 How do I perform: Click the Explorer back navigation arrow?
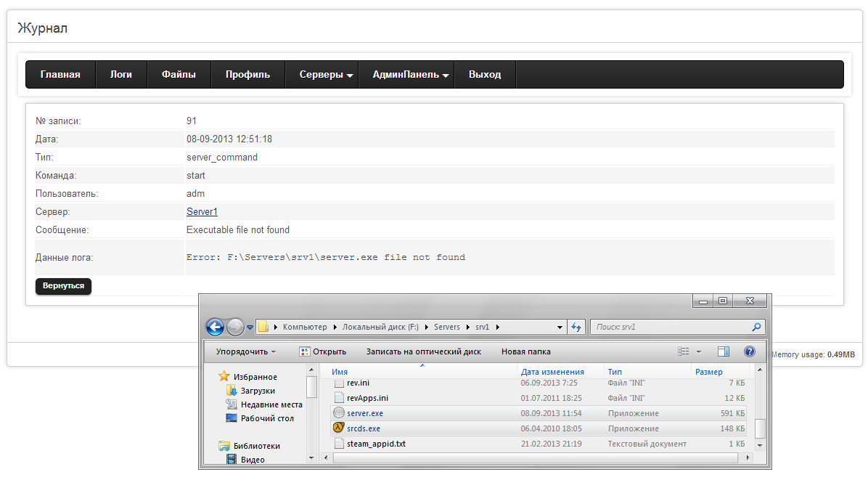[x=215, y=327]
